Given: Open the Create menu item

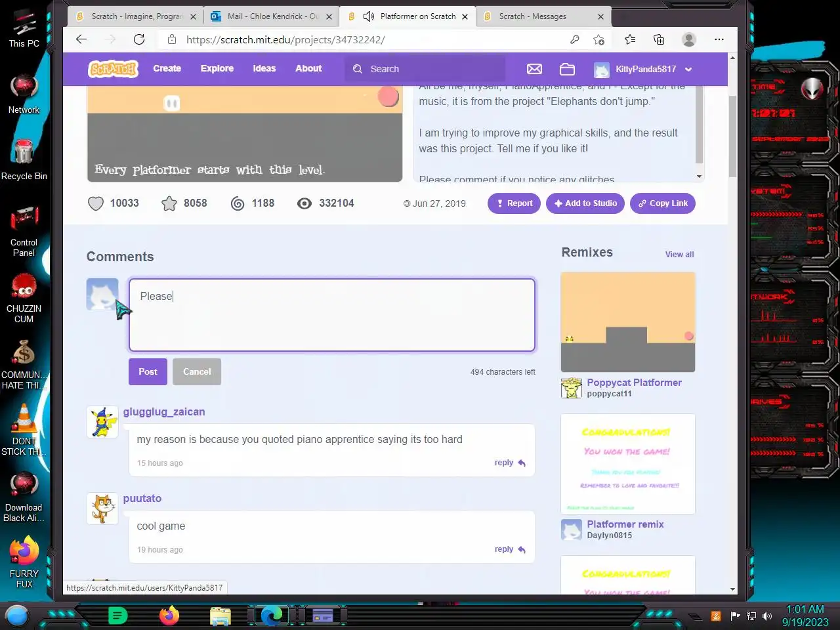Looking at the screenshot, I should (167, 68).
